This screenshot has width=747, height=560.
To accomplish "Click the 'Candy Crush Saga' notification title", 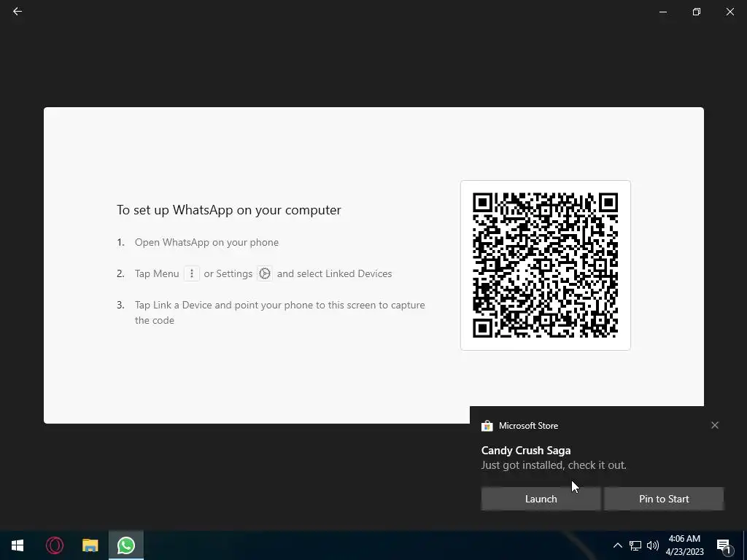I will pos(526,450).
